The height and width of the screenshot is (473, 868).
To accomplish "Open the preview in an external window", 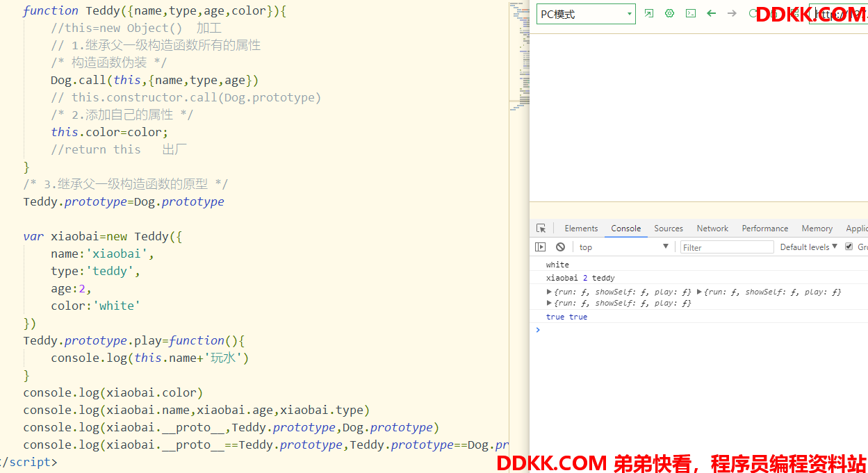I will pyautogui.click(x=648, y=13).
